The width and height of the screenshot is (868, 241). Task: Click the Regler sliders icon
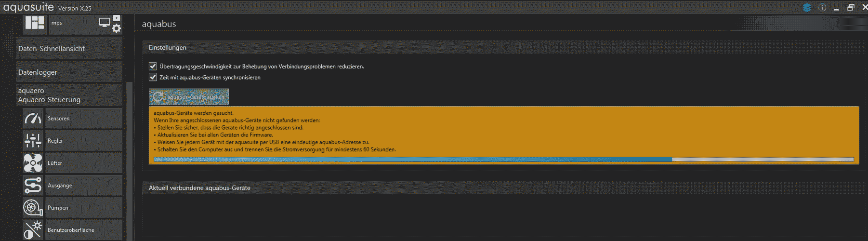(33, 141)
